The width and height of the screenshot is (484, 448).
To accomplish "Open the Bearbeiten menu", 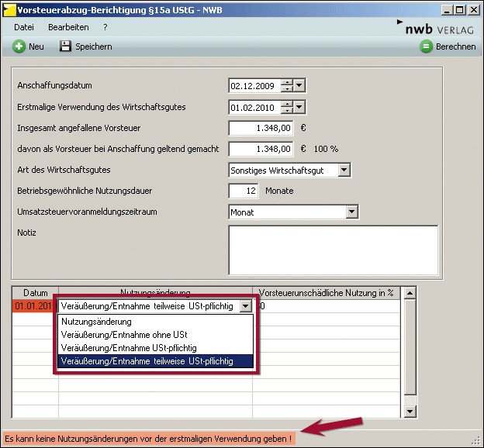I will coord(68,27).
